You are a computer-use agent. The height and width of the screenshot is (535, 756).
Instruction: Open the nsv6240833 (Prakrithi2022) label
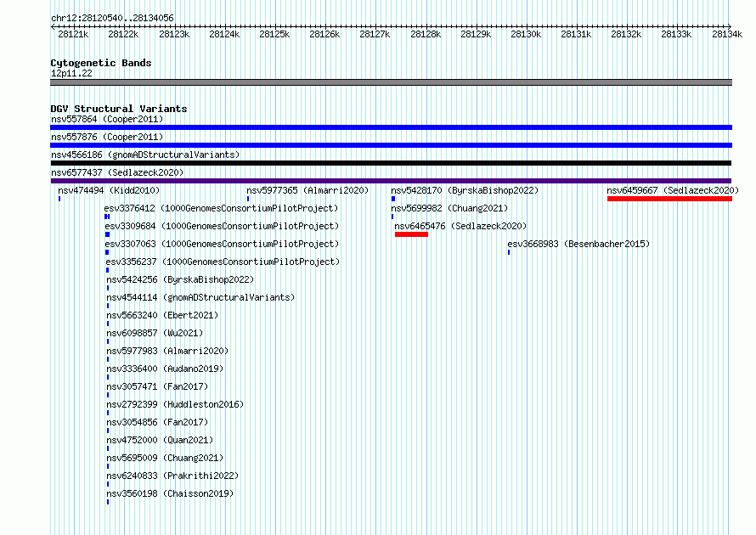point(172,476)
